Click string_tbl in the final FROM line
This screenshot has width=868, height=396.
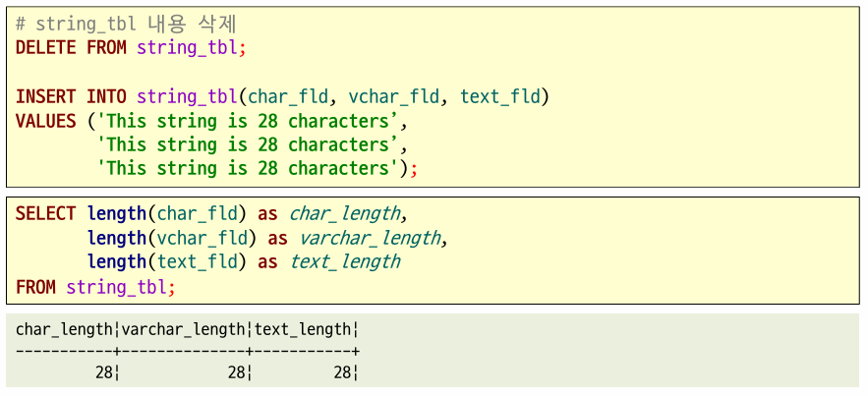(116, 288)
